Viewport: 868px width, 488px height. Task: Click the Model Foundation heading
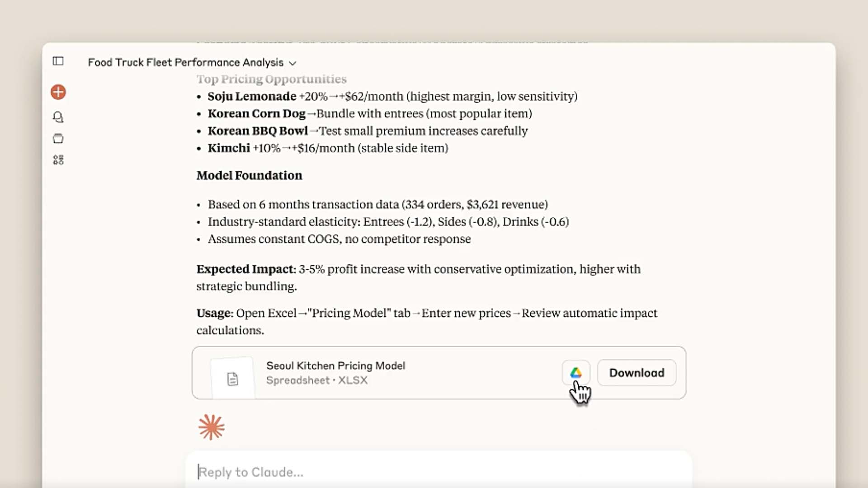pos(249,175)
